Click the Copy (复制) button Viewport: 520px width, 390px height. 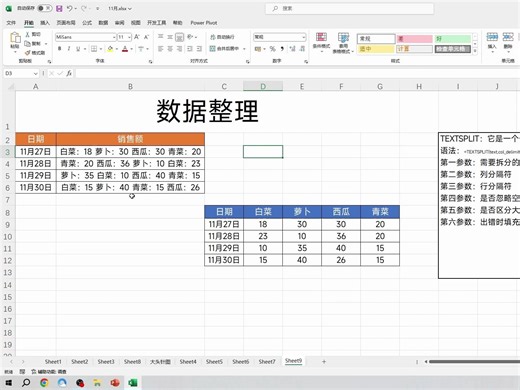pyautogui.click(x=34, y=44)
